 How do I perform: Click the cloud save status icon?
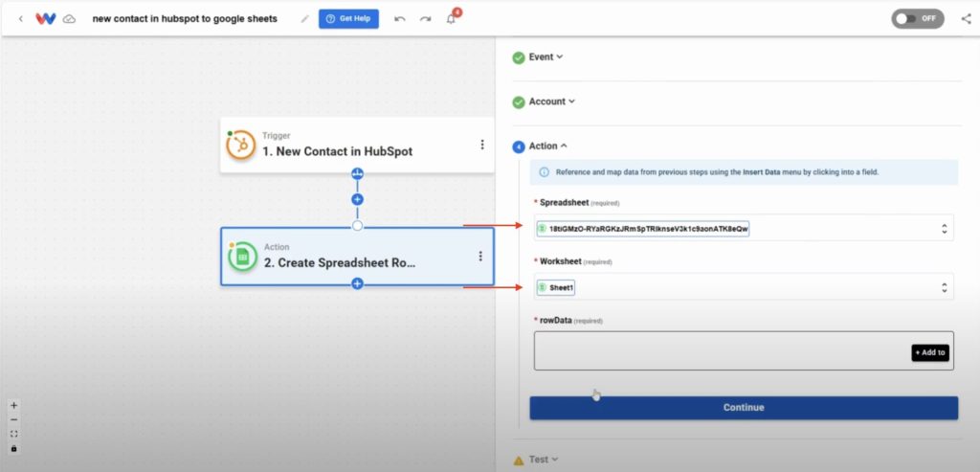69,19
